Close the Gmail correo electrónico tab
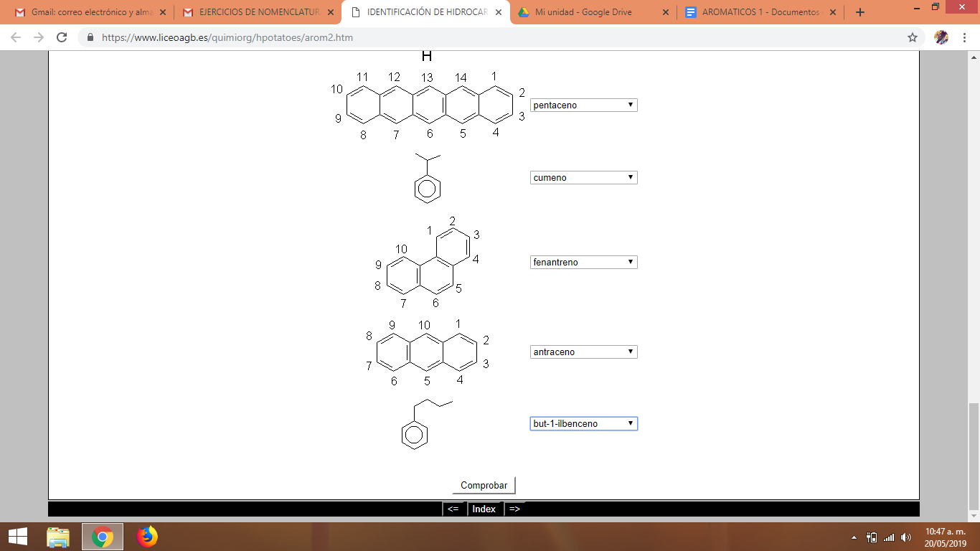This screenshot has width=980, height=551. pyautogui.click(x=163, y=12)
